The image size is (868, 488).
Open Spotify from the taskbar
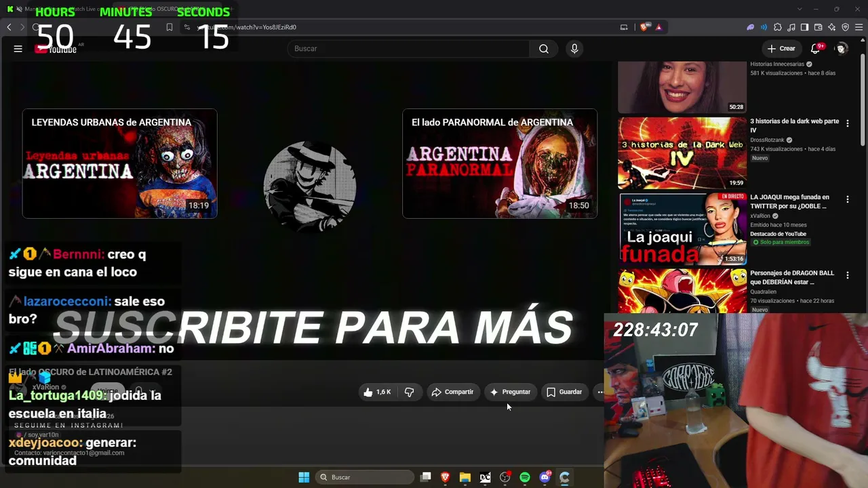(525, 477)
